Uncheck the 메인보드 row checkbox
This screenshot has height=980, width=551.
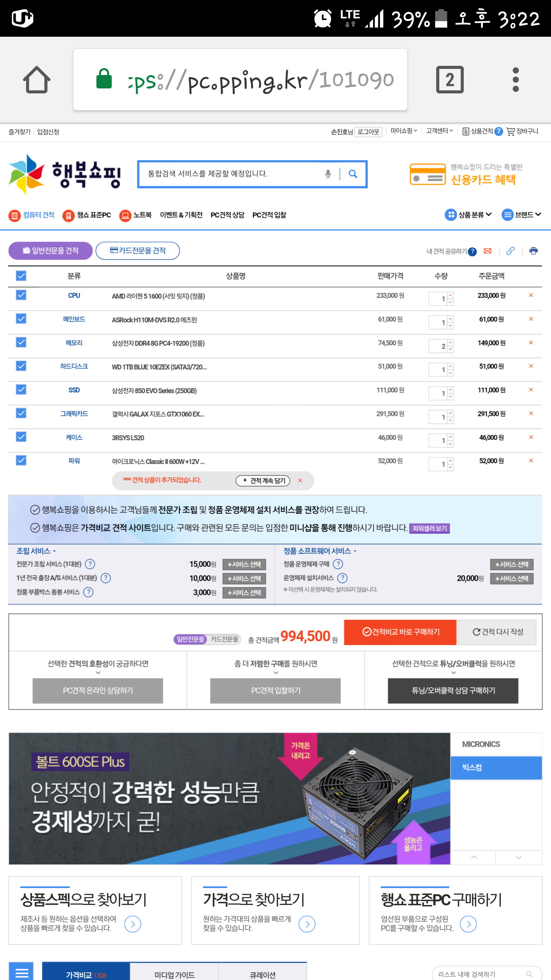pos(21,318)
